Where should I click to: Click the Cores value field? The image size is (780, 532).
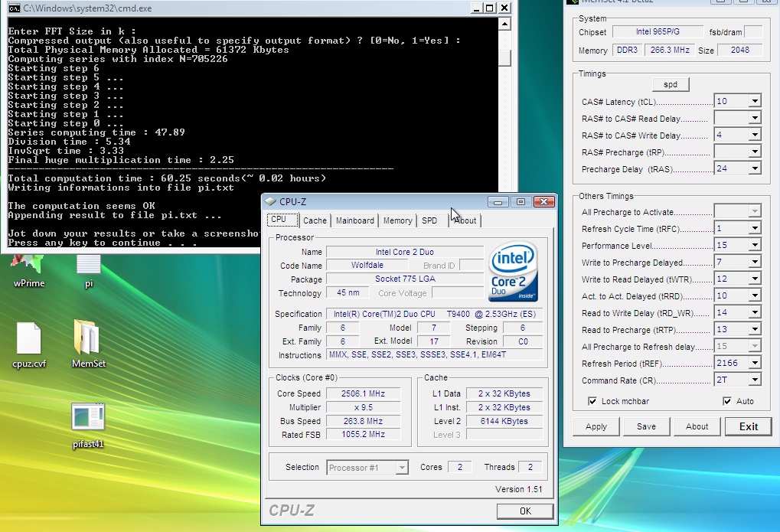point(459,467)
